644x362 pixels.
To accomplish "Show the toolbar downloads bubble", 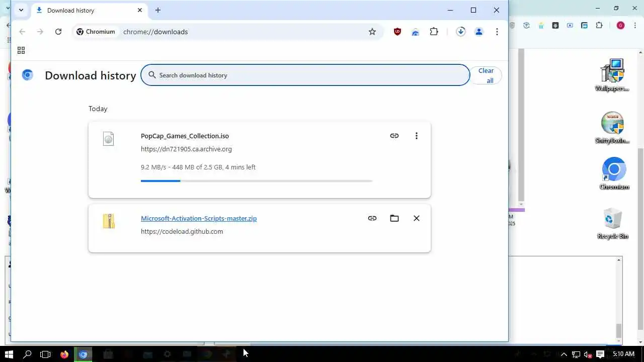I will (461, 32).
